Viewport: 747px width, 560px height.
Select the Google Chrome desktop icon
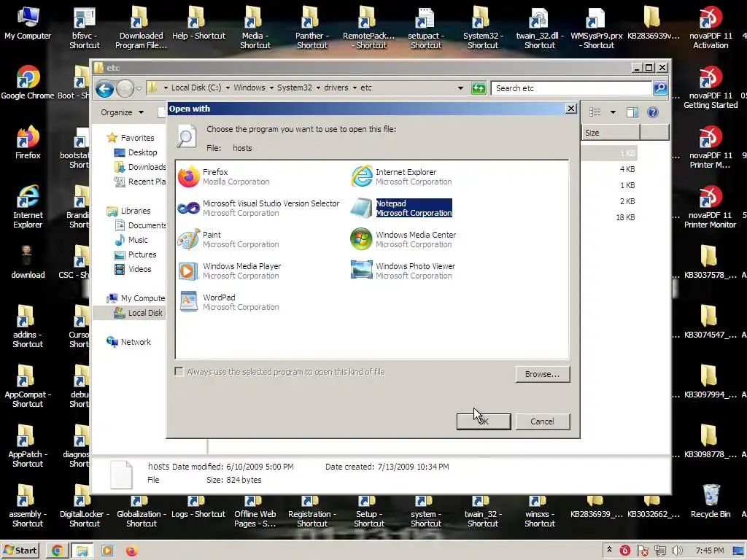[28, 82]
